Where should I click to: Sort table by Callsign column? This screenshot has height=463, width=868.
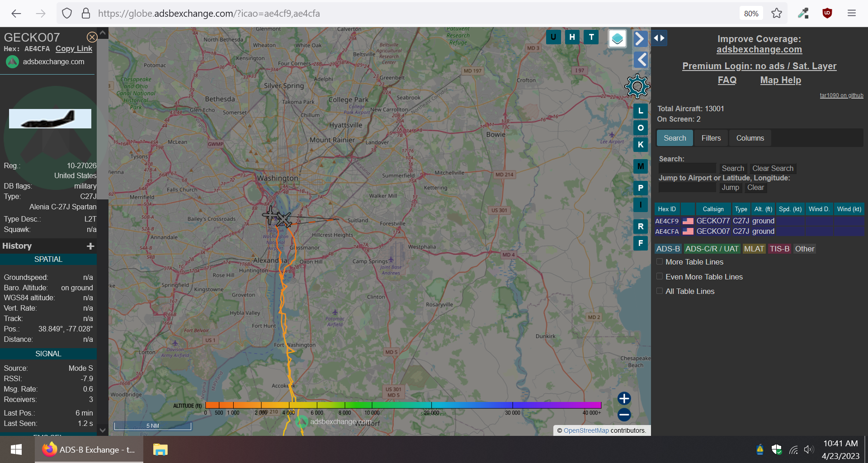[713, 209]
